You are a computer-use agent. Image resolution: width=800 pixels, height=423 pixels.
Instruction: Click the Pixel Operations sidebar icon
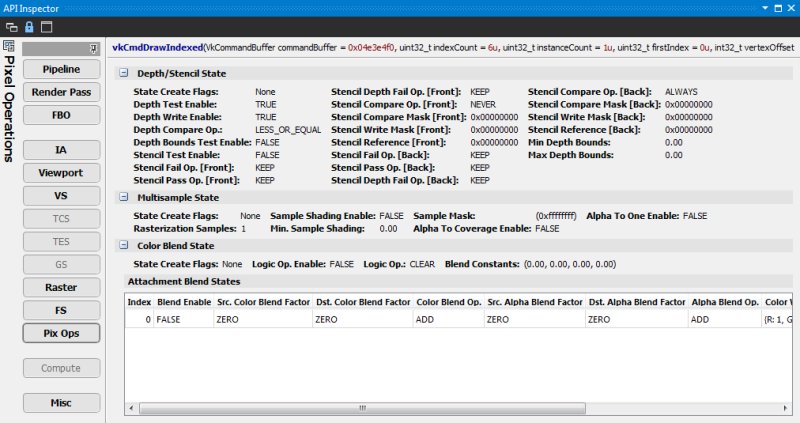coord(9,46)
